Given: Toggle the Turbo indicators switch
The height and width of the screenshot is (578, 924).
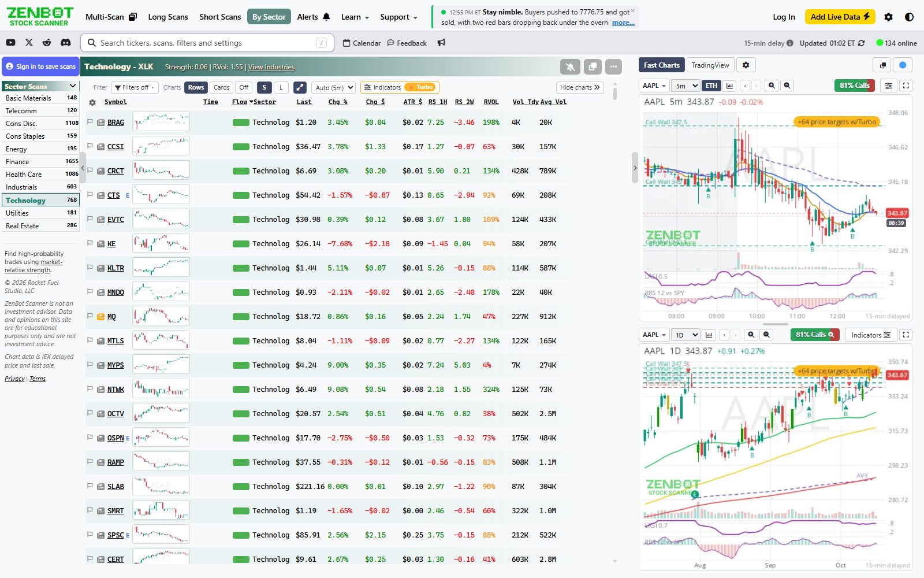Looking at the screenshot, I should click(420, 87).
